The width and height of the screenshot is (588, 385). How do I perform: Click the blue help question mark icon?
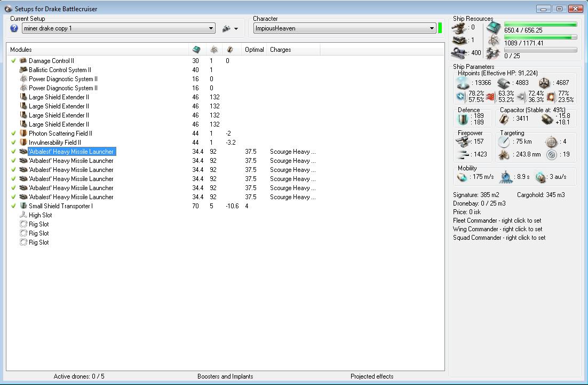tap(14, 28)
